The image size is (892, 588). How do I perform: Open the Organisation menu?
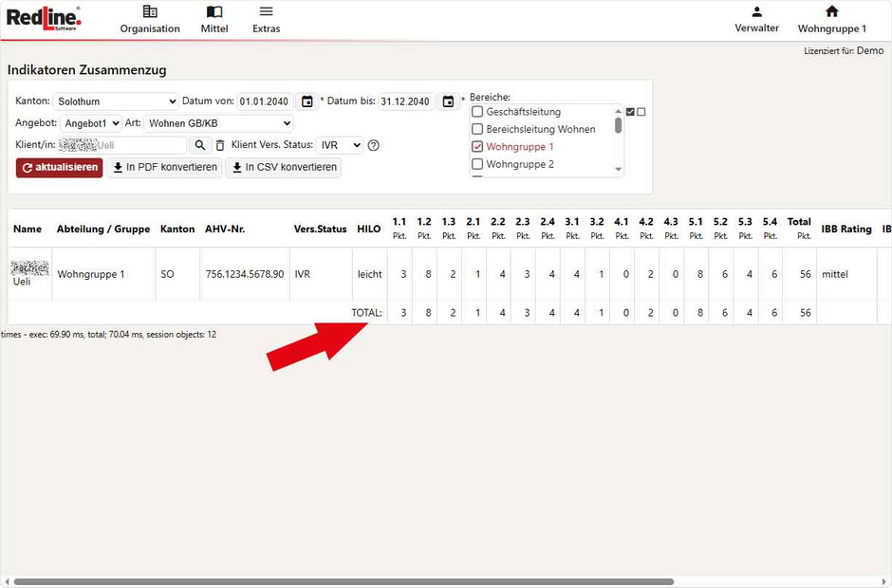click(149, 19)
